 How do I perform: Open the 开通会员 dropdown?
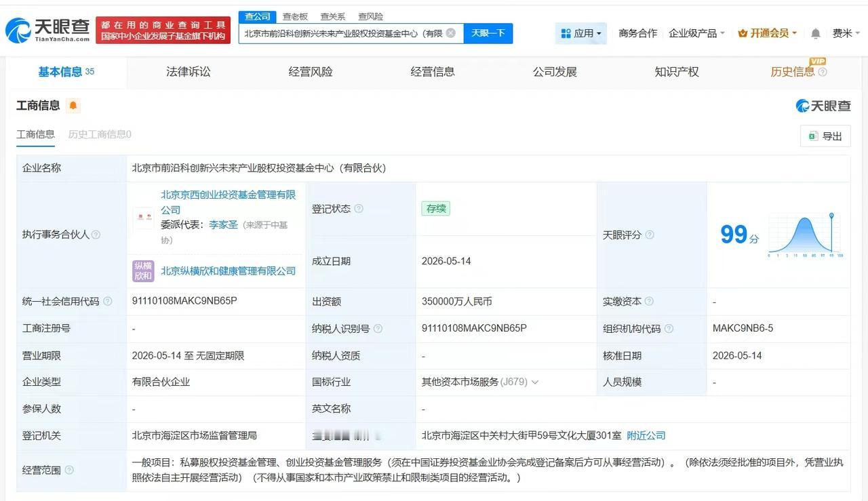(767, 33)
